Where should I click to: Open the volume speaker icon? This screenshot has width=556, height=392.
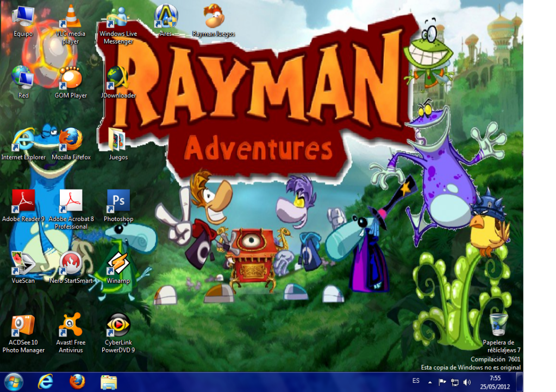pos(467,382)
